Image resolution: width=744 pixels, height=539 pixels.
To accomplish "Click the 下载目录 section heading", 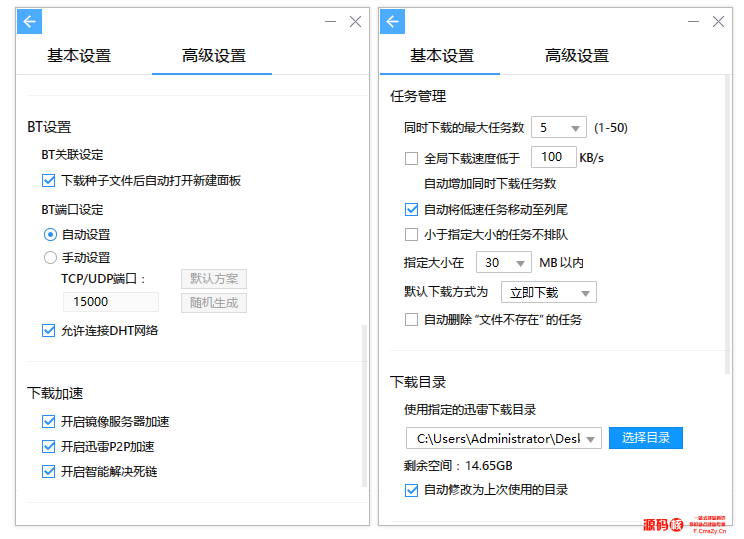I will point(418,382).
